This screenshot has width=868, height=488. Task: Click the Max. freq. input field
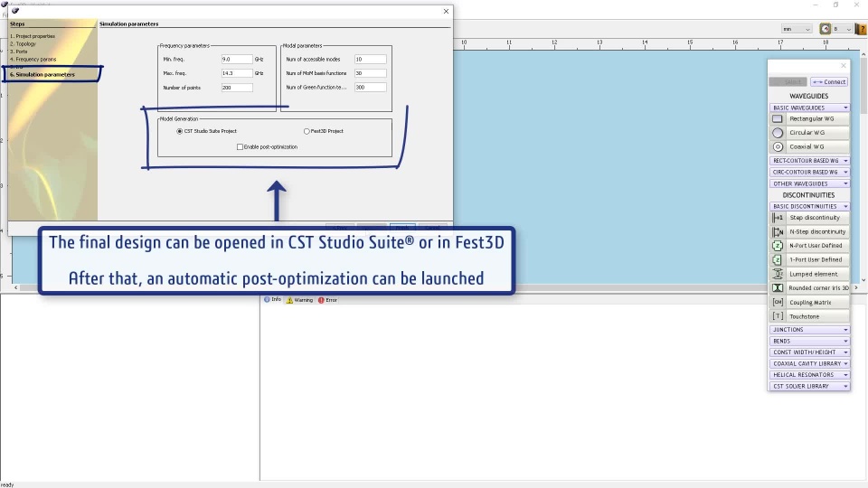click(237, 73)
